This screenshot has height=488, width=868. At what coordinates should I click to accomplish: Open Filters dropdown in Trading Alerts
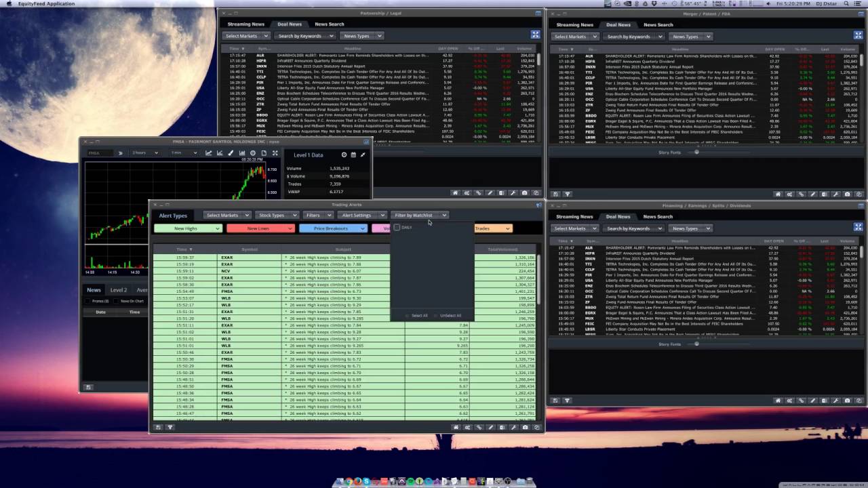coord(317,215)
